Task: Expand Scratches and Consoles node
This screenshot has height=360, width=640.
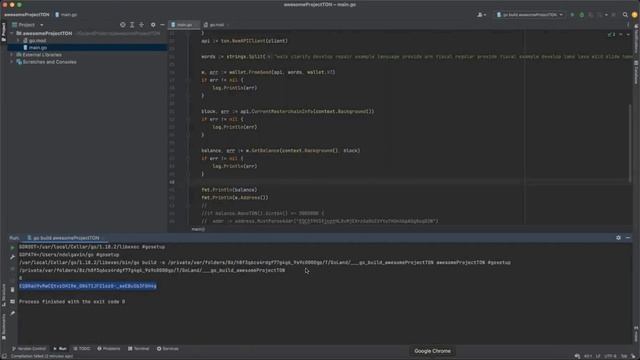Action: [x=12, y=62]
